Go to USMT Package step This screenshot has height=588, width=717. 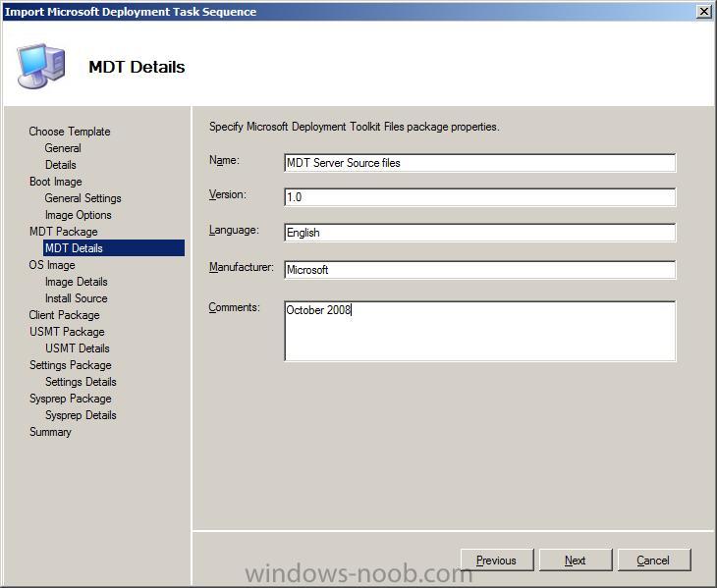(67, 332)
